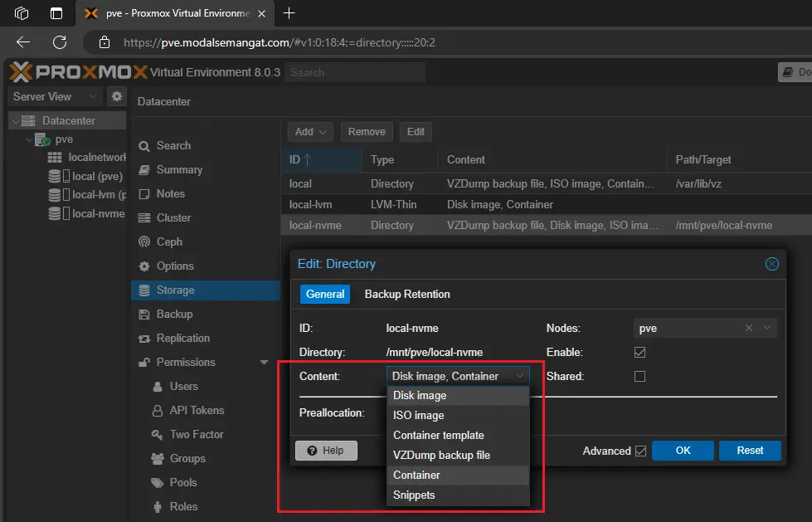Click the Remove storage button
The width and height of the screenshot is (812, 522).
click(x=367, y=132)
